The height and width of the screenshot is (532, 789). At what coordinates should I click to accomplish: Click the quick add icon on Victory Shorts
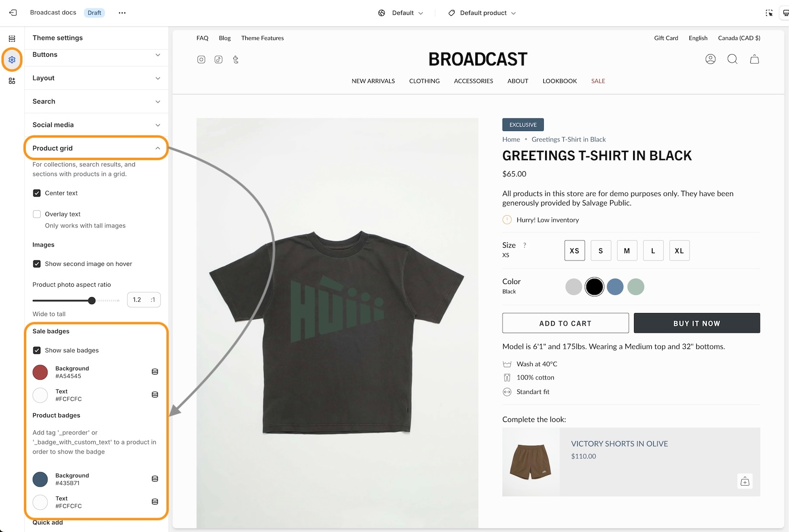pos(745,481)
